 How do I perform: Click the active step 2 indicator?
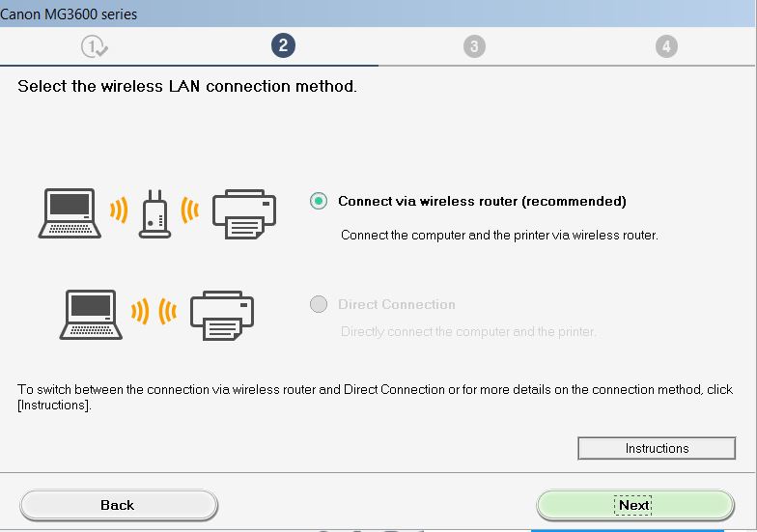point(283,45)
